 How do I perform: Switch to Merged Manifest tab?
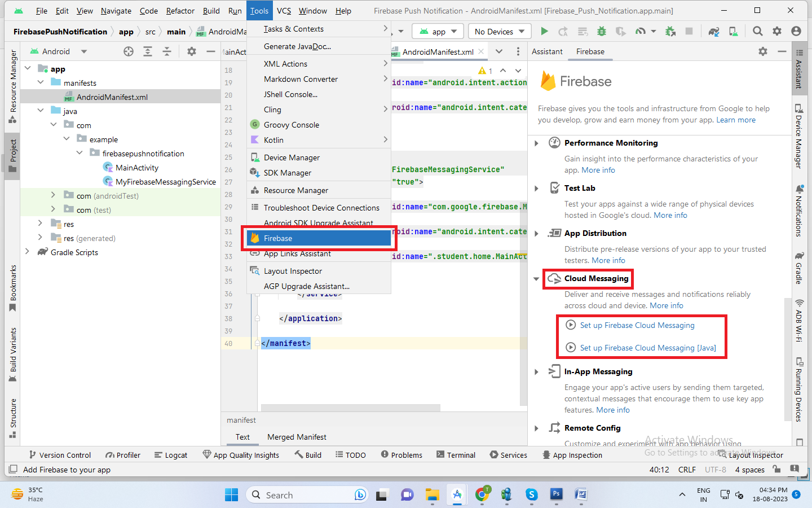point(297,437)
